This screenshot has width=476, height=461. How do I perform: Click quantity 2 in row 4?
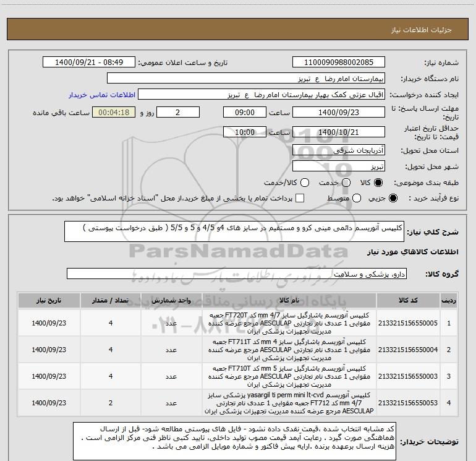click(111, 403)
